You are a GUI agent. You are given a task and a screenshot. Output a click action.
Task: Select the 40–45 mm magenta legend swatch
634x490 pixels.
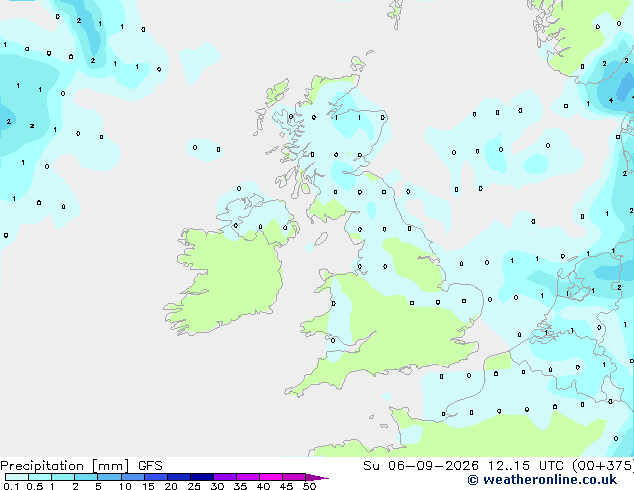271,477
